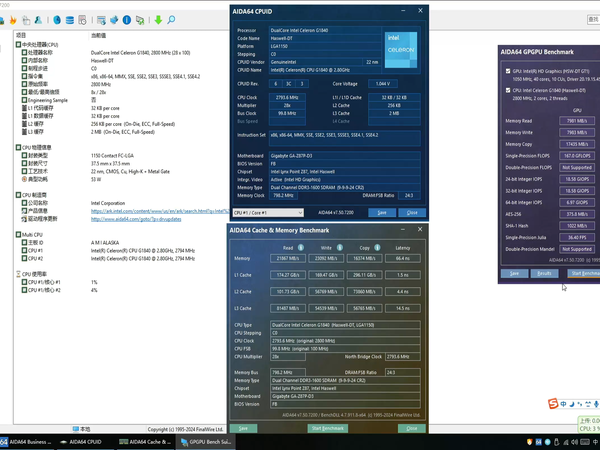Click the AIDA64 blue 64 tray icon
Viewport: 600px width, 450px height.
click(538, 442)
